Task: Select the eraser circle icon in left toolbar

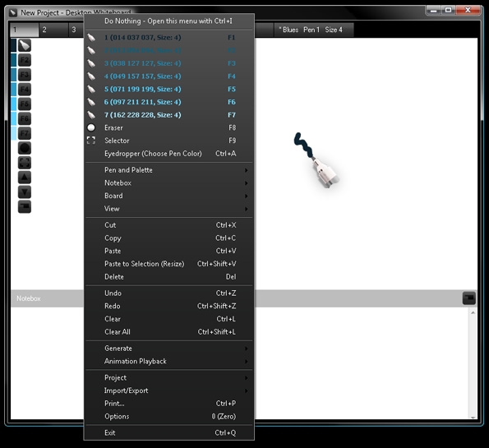Action: coord(25,148)
